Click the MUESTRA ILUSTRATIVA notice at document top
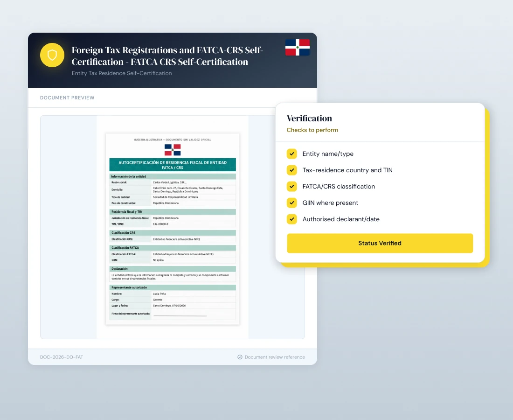 point(173,140)
